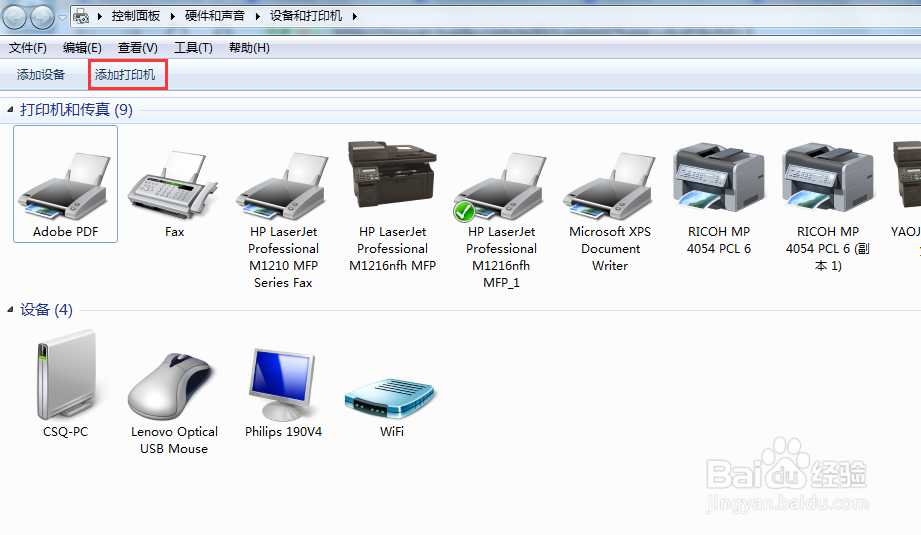Go to 控制面板 in address breadcrumb
Image resolution: width=921 pixels, height=535 pixels.
[x=136, y=16]
